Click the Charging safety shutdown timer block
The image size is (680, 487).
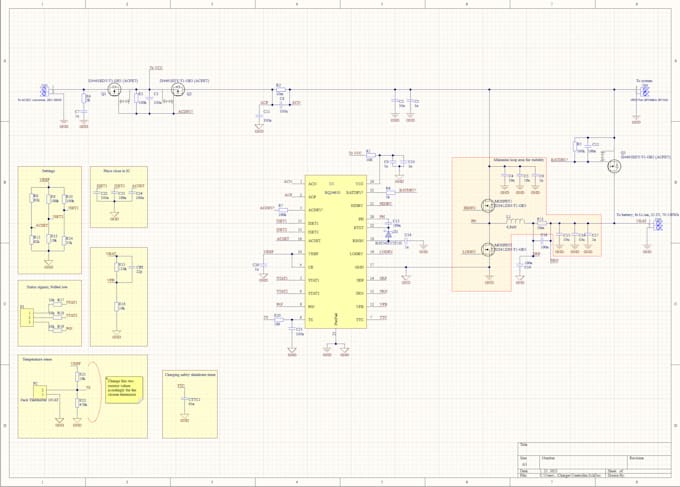tap(190, 404)
